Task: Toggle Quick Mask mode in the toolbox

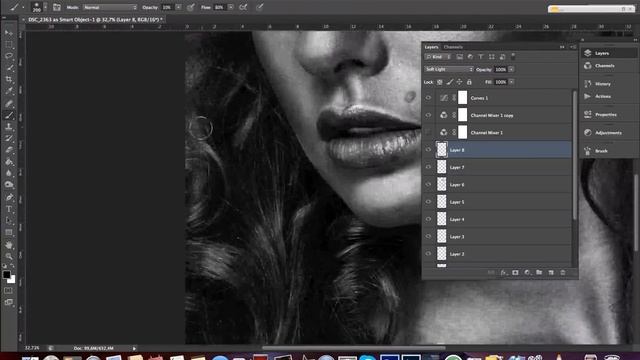Action: pyautogui.click(x=9, y=291)
